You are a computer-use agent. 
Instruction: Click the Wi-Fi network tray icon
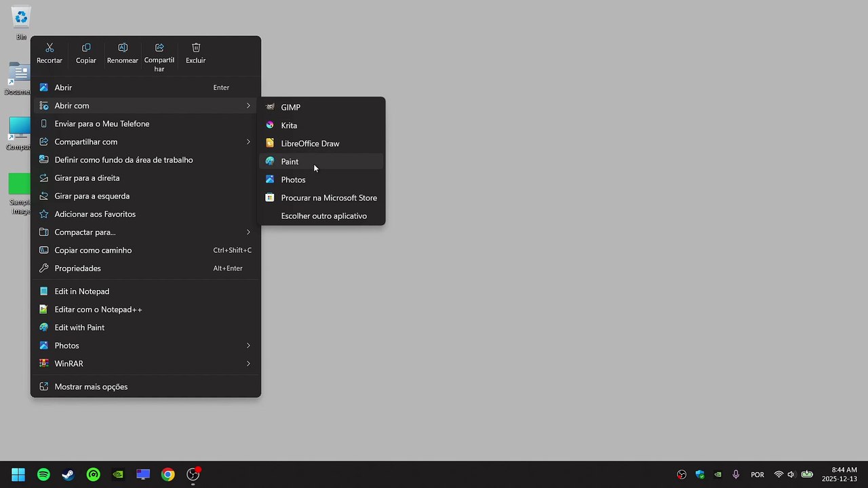click(778, 474)
